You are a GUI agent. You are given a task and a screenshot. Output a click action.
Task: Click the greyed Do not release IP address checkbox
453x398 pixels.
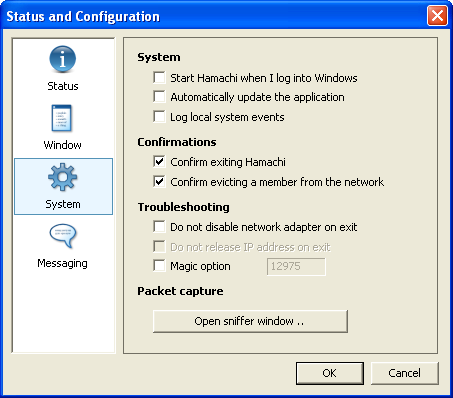pos(159,247)
